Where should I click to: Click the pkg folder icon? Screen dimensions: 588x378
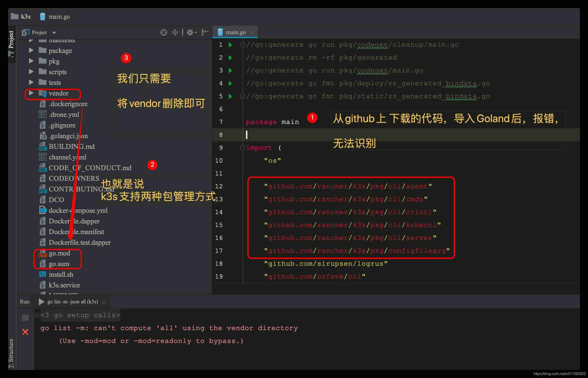[x=42, y=61]
